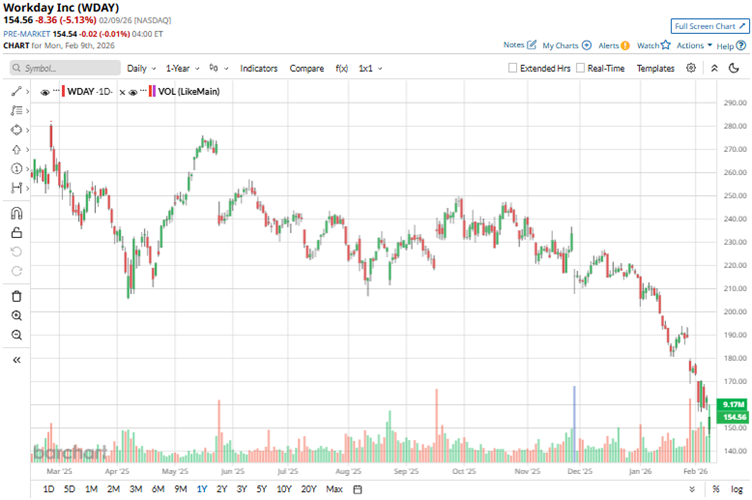Open My Charts link
Image resolution: width=752 pixels, height=500 pixels.
pyautogui.click(x=566, y=45)
